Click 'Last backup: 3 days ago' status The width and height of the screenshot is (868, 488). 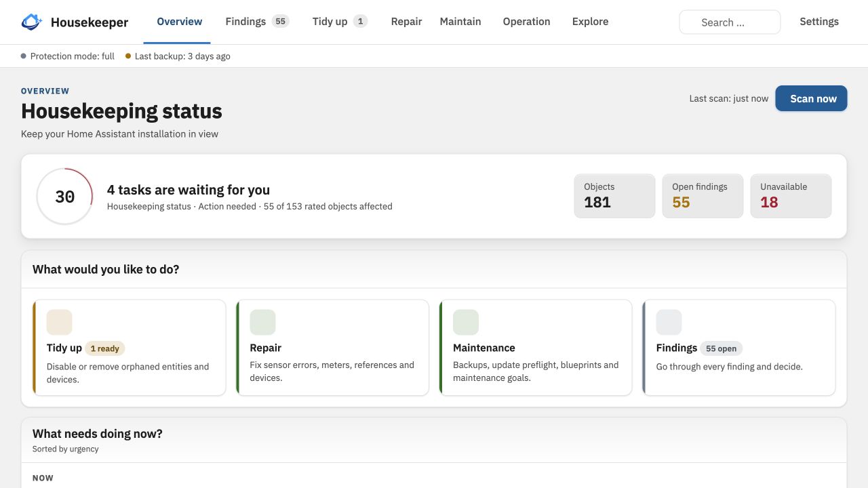point(178,56)
